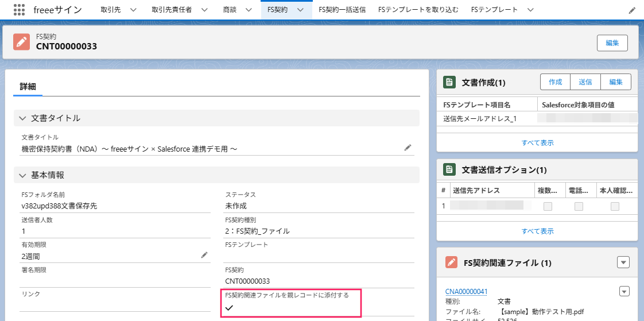
Task: Open the FS契約 tab dropdown chevron
Action: (300, 10)
